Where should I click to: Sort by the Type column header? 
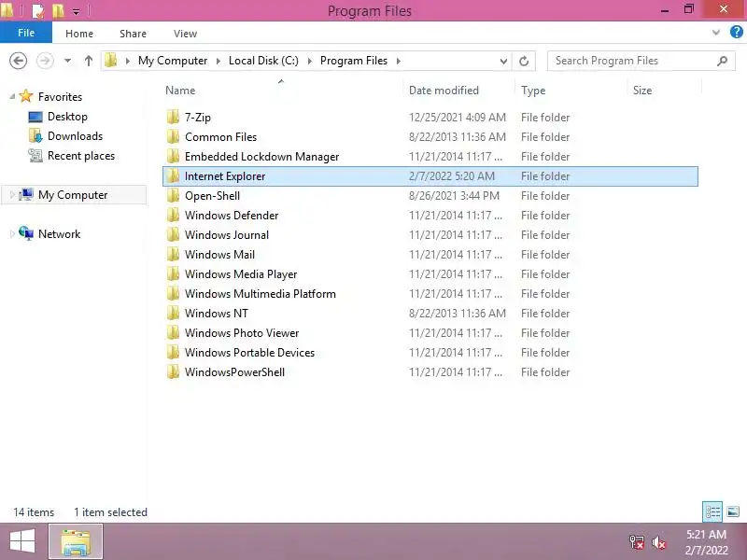pyautogui.click(x=533, y=91)
